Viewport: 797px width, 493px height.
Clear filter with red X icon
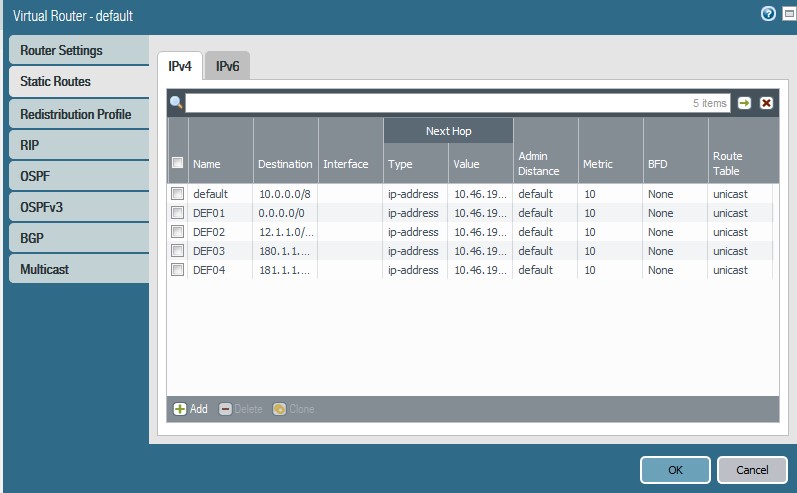pos(766,103)
